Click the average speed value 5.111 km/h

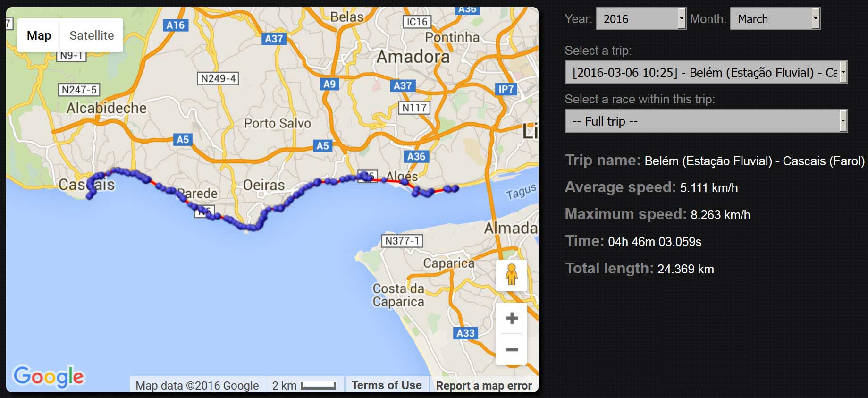click(709, 188)
